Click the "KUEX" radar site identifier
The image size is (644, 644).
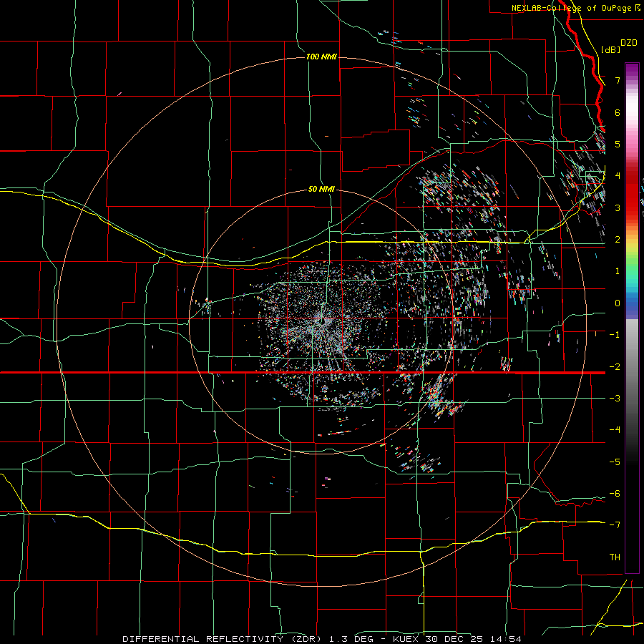tap(406, 639)
